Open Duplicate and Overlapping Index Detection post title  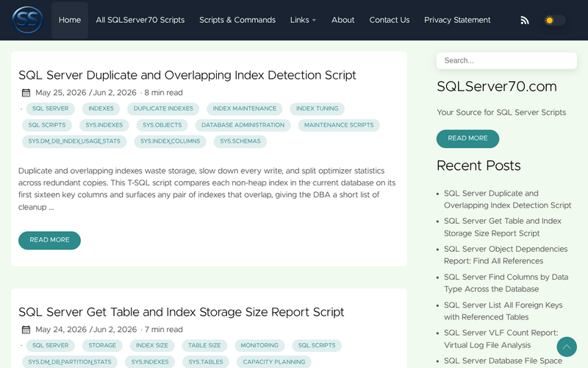click(187, 75)
